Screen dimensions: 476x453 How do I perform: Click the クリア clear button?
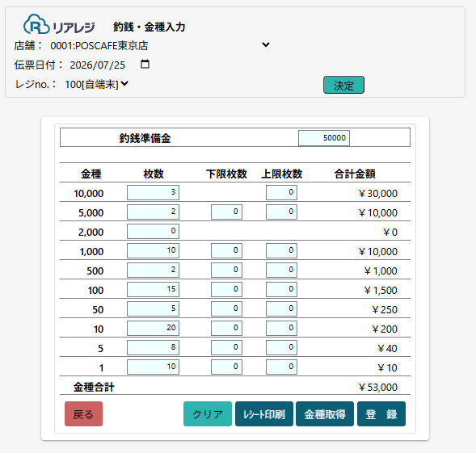coord(208,414)
